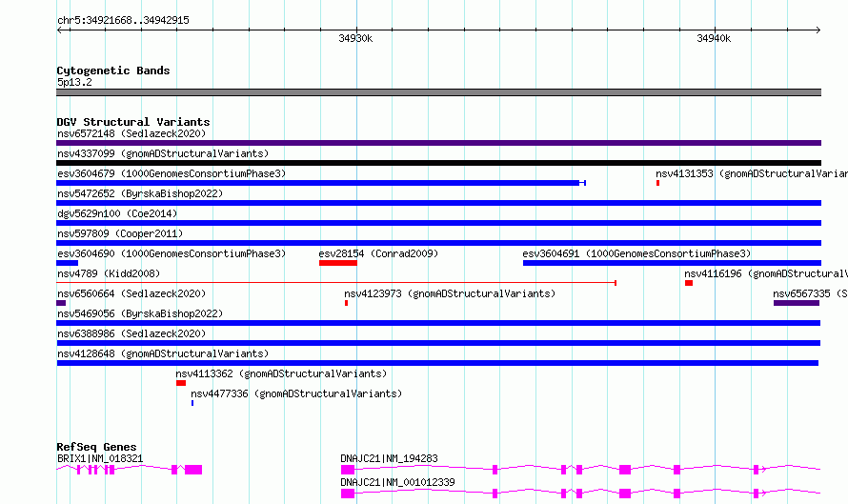
Task: Click the first exon of DNAJC21 NM_194283
Action: 348,470
